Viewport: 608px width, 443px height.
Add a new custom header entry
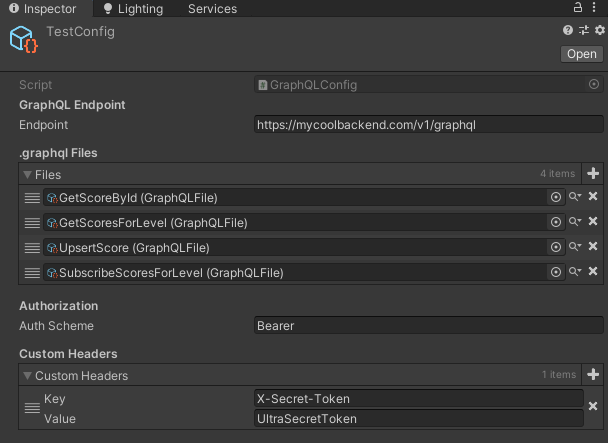click(x=592, y=375)
